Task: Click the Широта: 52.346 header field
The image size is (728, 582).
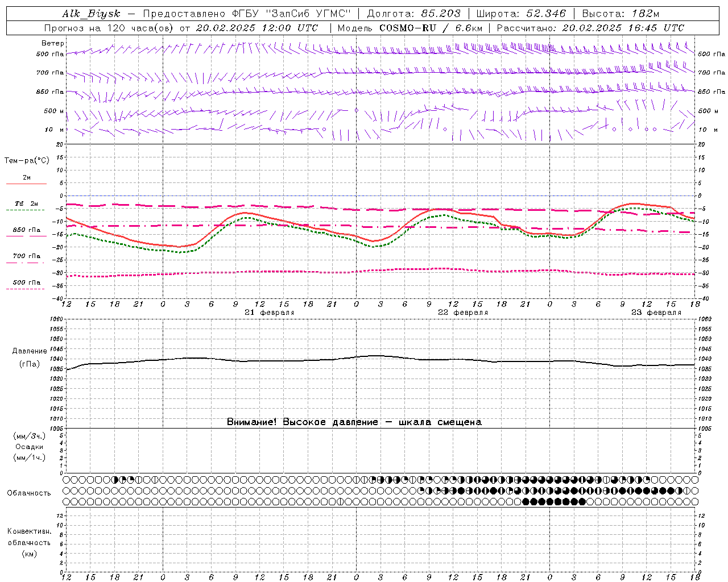Action: pyautogui.click(x=521, y=14)
